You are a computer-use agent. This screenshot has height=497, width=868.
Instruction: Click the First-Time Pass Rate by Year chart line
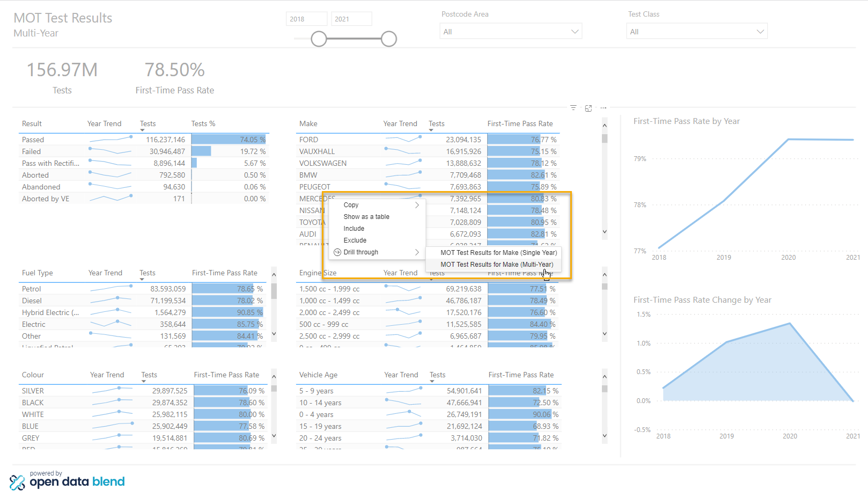pyautogui.click(x=756, y=193)
